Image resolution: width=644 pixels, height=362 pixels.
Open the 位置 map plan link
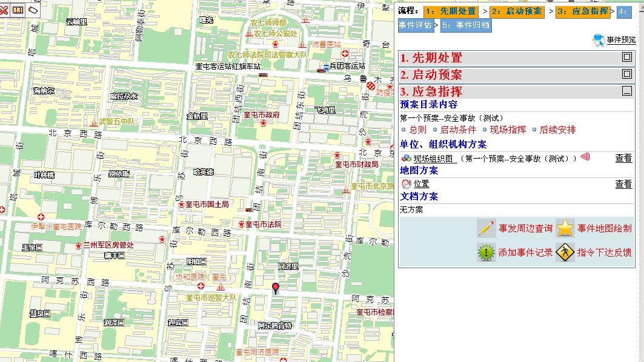[421, 184]
